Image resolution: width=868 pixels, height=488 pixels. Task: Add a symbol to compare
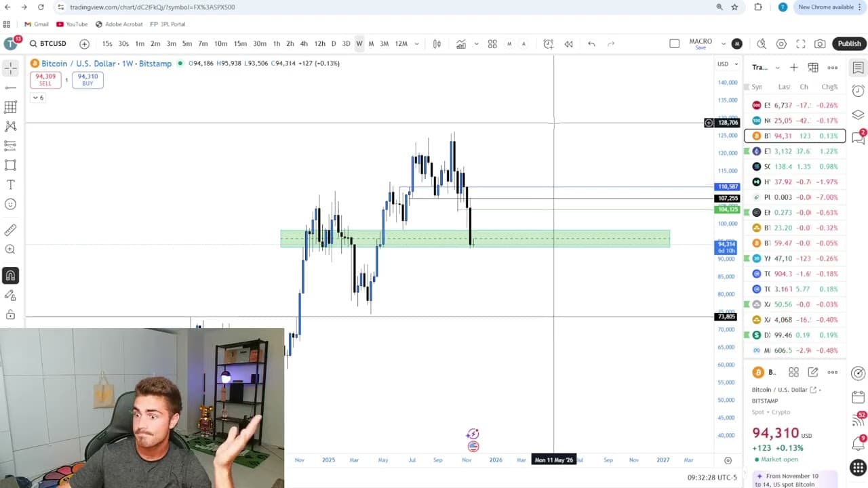(84, 44)
